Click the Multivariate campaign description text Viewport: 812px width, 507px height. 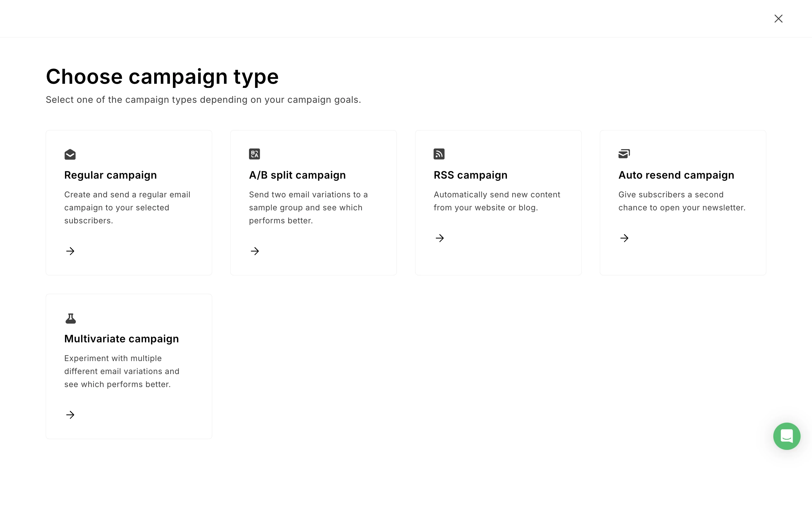coord(122,371)
